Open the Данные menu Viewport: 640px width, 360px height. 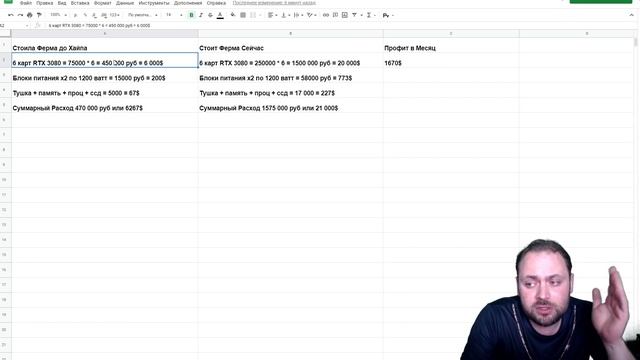point(125,3)
